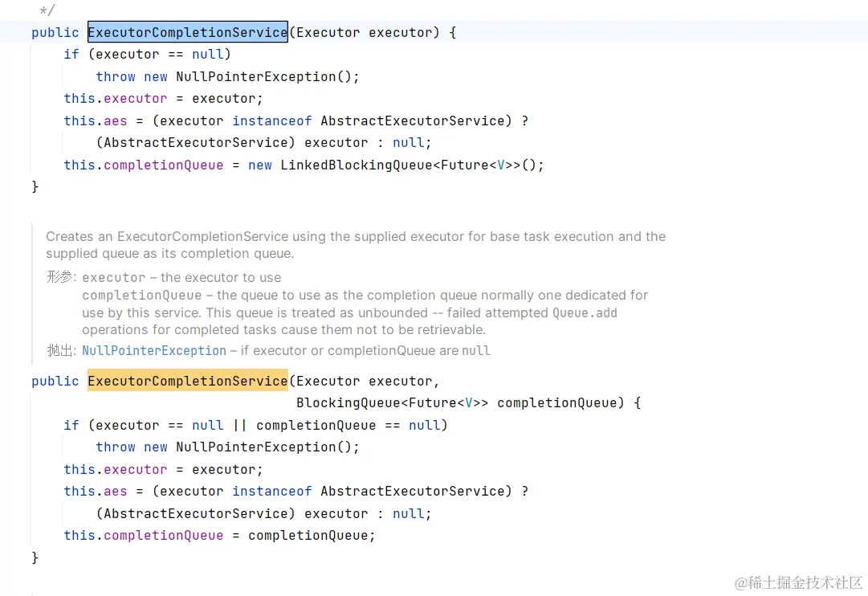Open the NullPointerException link in the Javadoc

click(154, 351)
